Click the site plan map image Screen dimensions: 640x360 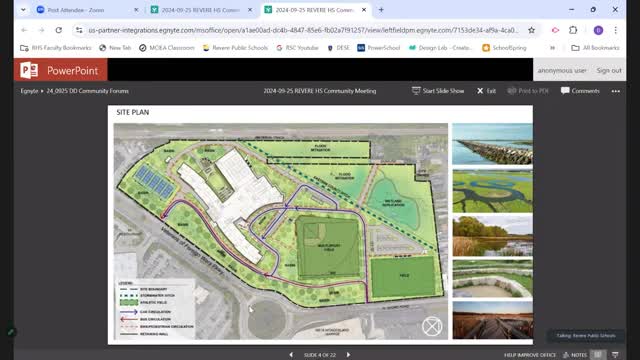(x=280, y=231)
